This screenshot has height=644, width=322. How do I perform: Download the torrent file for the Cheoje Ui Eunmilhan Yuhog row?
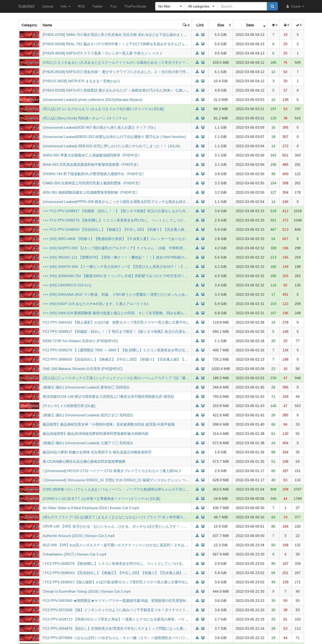coord(197,591)
